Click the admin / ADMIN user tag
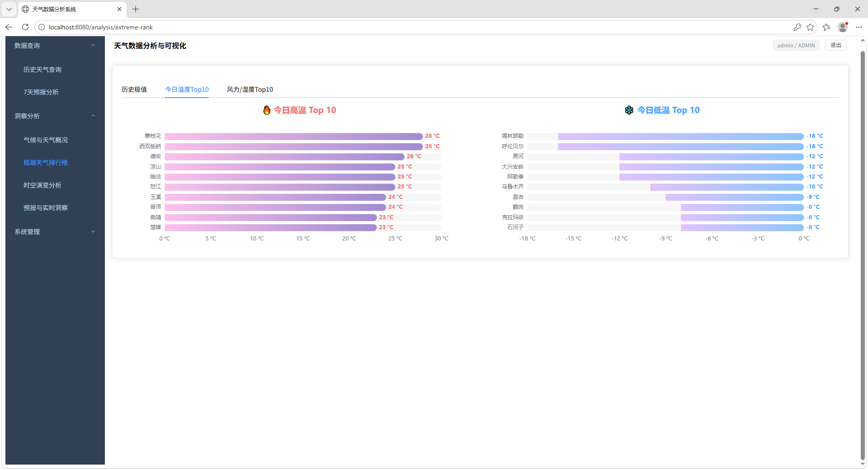The width and height of the screenshot is (868, 470). click(796, 46)
